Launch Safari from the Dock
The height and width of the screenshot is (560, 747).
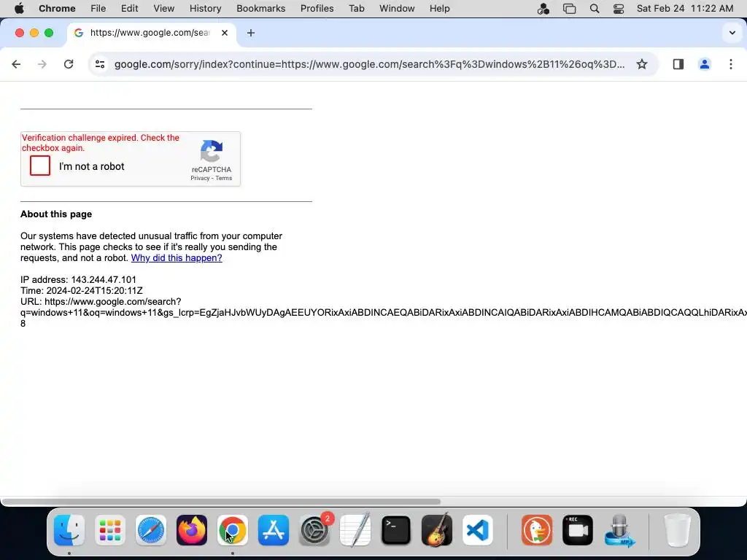[151, 530]
